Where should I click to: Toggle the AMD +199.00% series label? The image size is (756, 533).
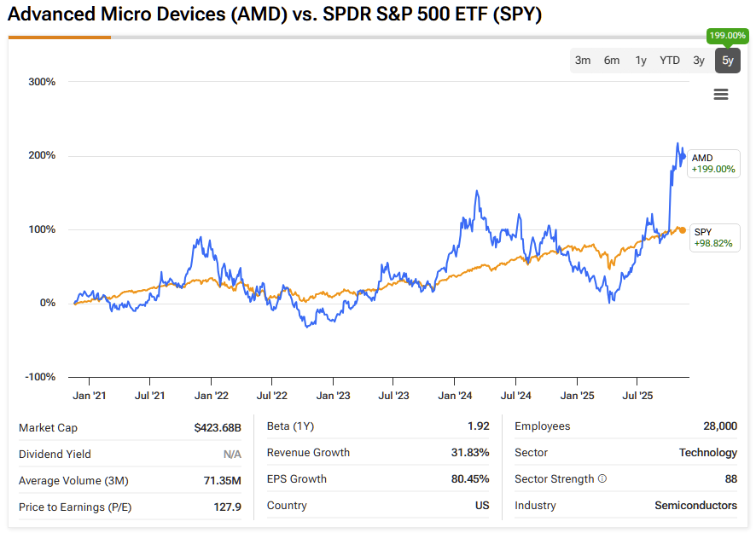click(713, 164)
